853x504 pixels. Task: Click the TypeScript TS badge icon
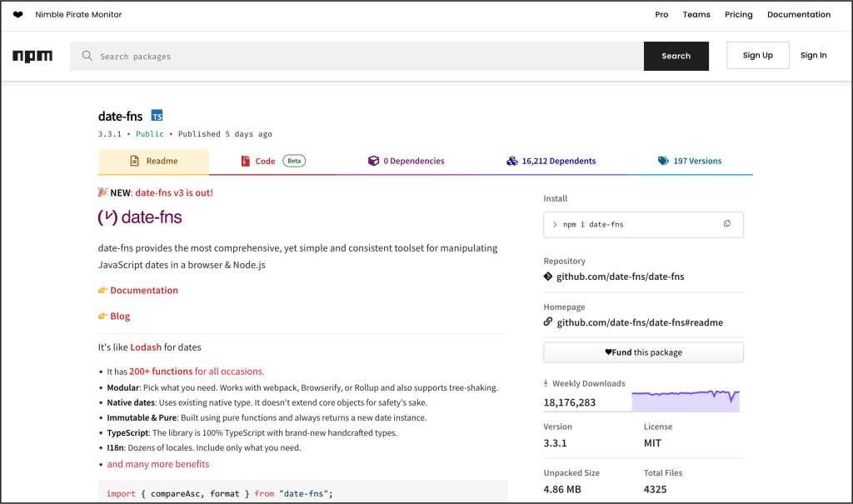point(157,116)
